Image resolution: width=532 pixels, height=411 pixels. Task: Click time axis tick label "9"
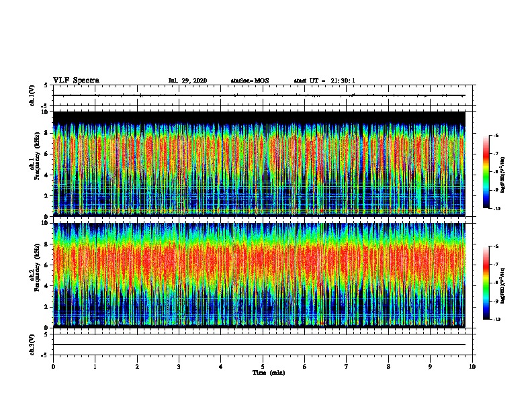click(x=430, y=367)
